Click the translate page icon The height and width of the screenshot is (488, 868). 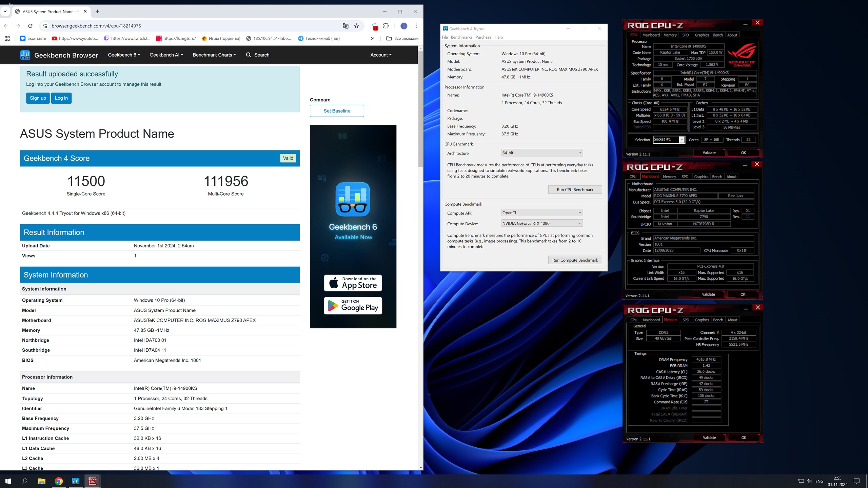pos(346,26)
